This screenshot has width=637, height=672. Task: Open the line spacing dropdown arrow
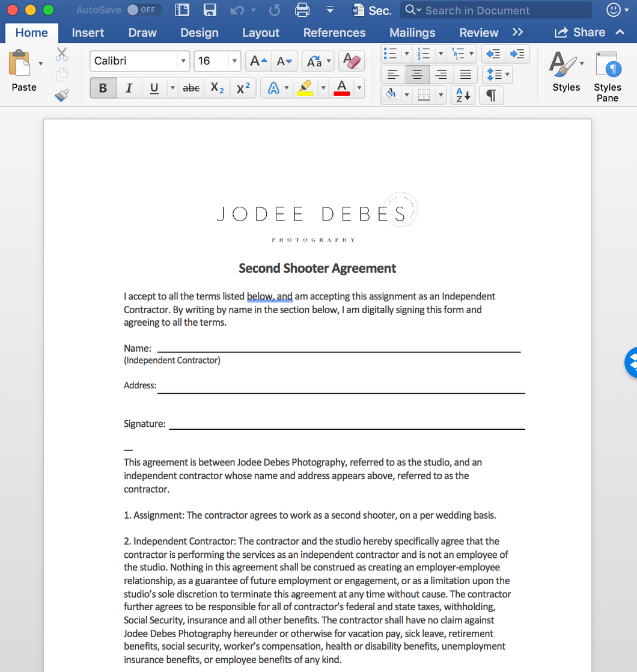[508, 75]
